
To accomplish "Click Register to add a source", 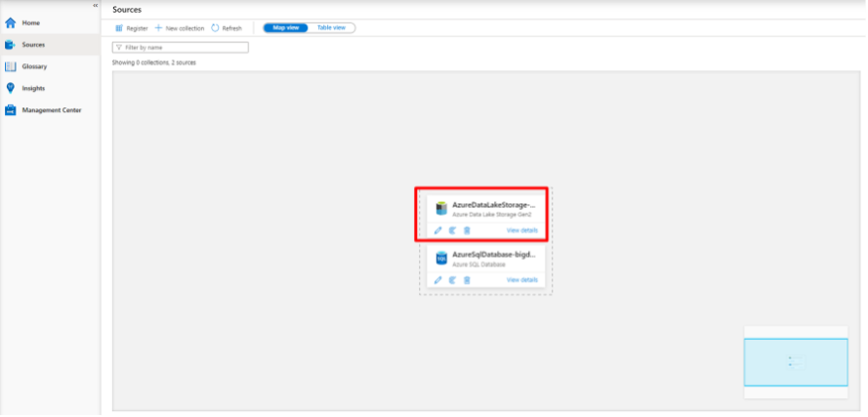I will click(132, 28).
